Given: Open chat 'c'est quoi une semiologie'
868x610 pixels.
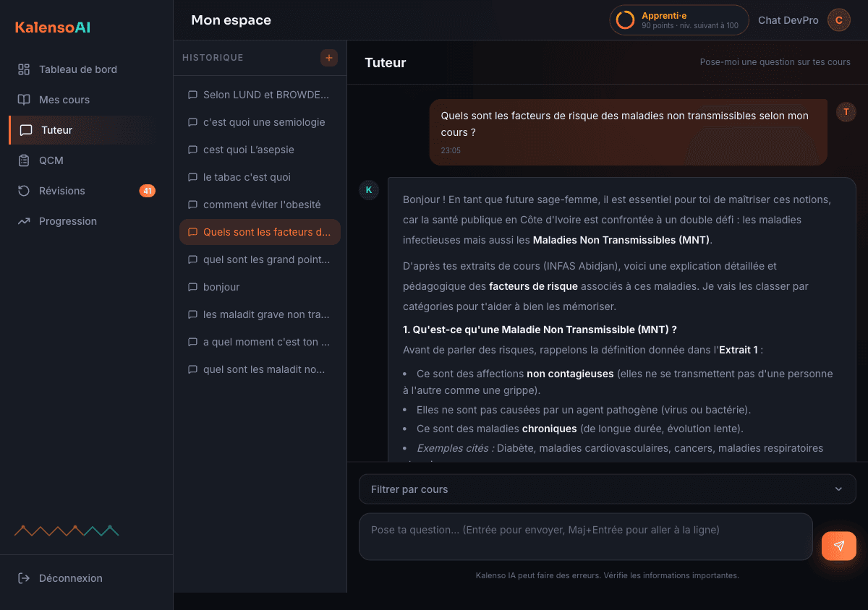Looking at the screenshot, I should tap(260, 122).
